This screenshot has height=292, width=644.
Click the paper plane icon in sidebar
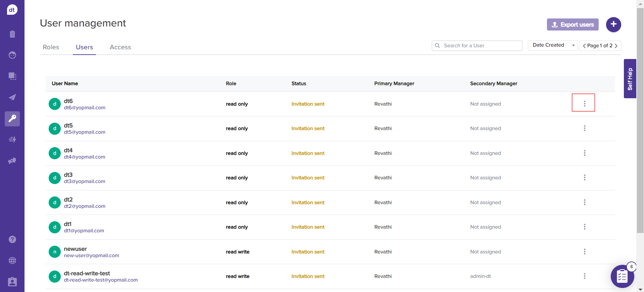point(12,97)
